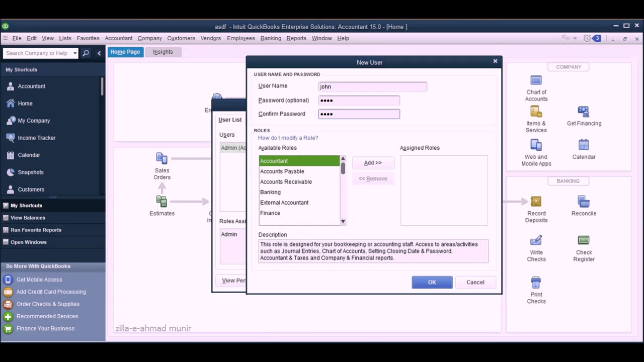
Task: Open Print Checks icon
Action: point(536,283)
